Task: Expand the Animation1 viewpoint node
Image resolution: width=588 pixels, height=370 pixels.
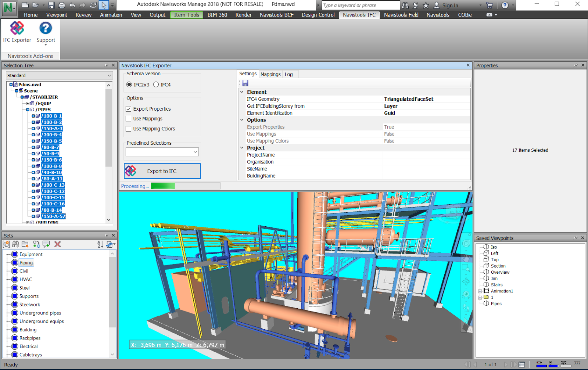Action: click(480, 291)
